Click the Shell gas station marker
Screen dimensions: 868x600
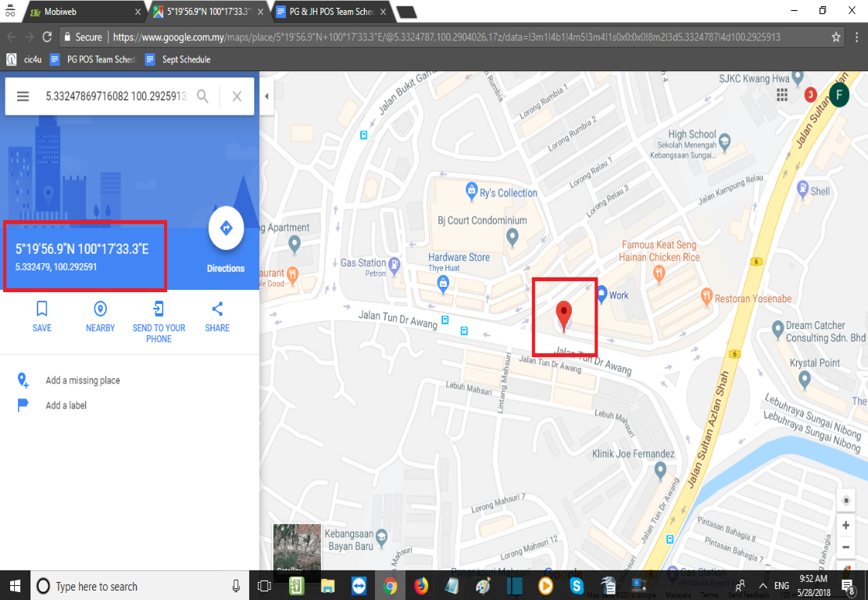coord(802,190)
